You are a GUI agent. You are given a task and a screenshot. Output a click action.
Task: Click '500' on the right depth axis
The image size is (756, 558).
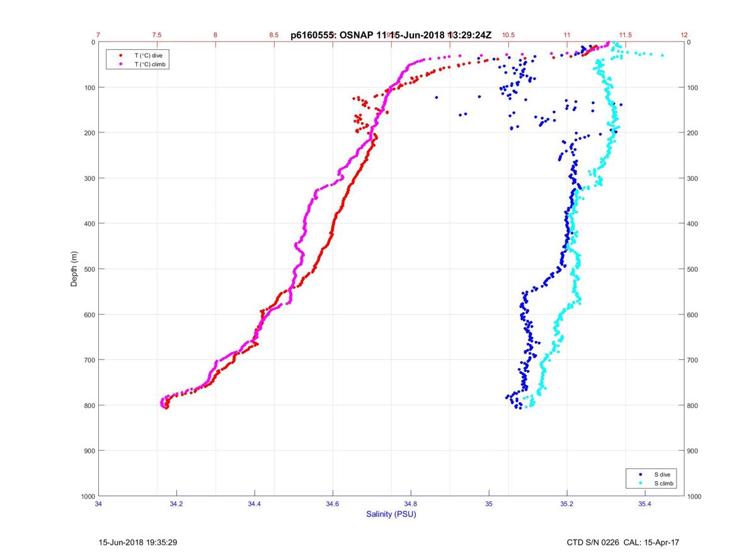click(693, 269)
